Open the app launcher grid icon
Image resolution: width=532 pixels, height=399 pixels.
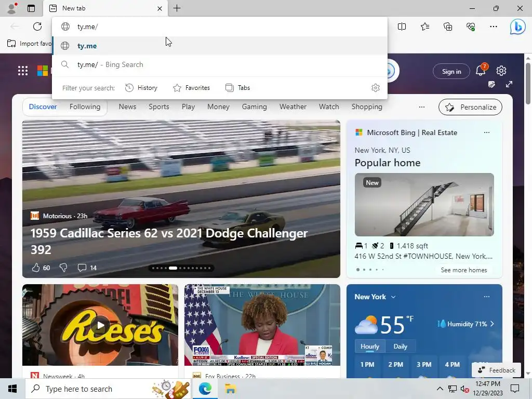click(x=23, y=71)
